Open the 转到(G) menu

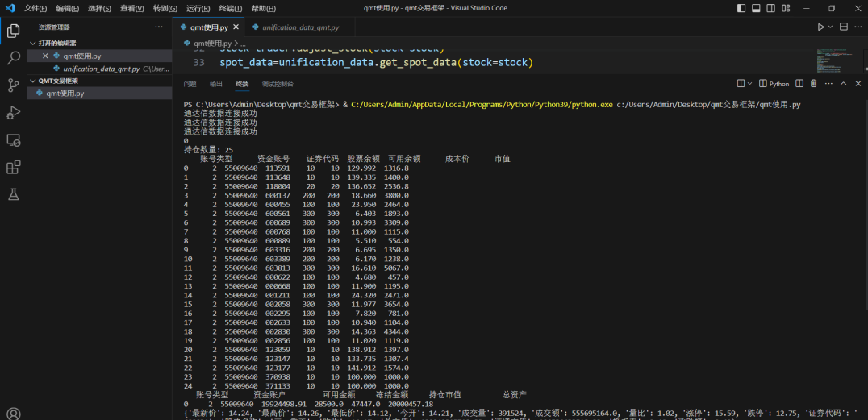(x=165, y=8)
